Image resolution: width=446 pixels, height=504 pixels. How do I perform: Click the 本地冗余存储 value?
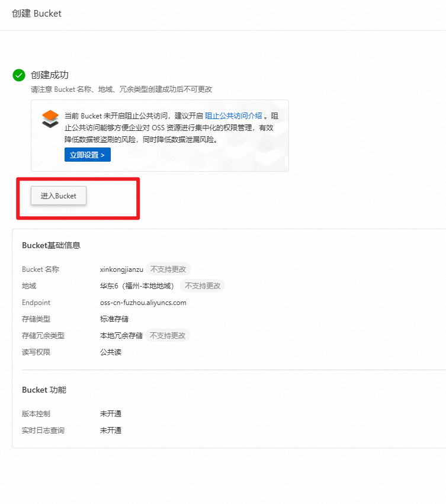(x=121, y=336)
